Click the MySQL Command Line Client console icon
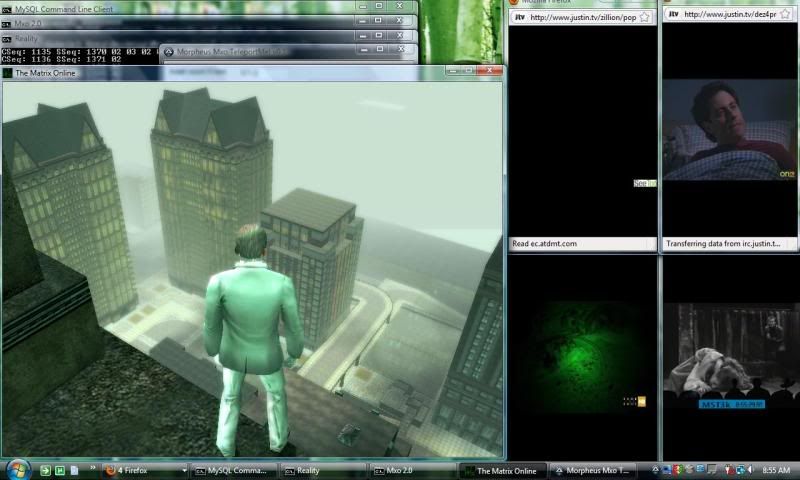Viewport: 800px width, 480px height. (7, 9)
